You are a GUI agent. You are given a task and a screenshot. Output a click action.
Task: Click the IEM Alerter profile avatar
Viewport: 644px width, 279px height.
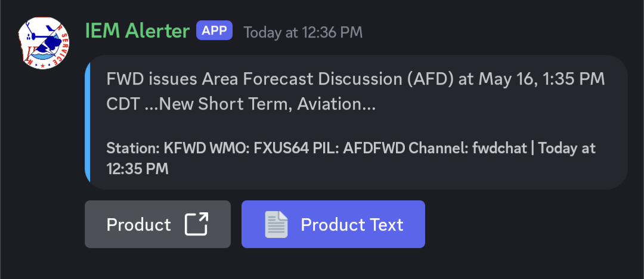(x=45, y=43)
